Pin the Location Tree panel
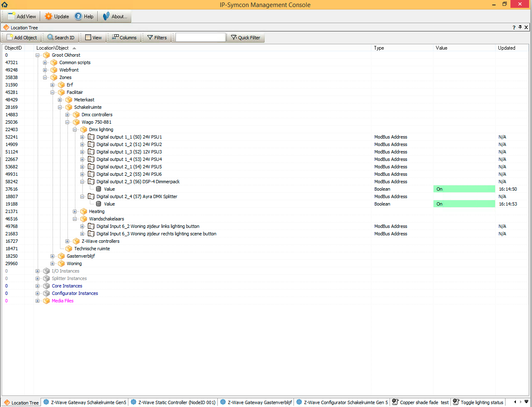The height and width of the screenshot is (407, 532). click(520, 27)
